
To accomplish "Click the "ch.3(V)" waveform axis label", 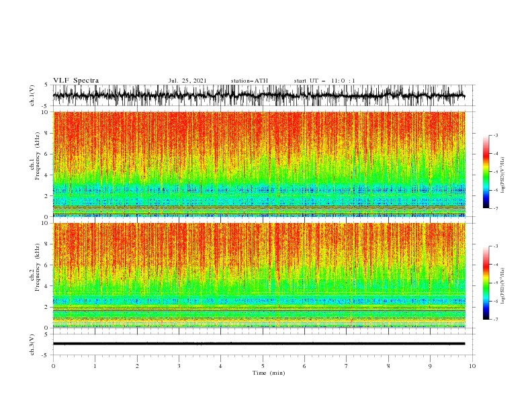I will [32, 345].
